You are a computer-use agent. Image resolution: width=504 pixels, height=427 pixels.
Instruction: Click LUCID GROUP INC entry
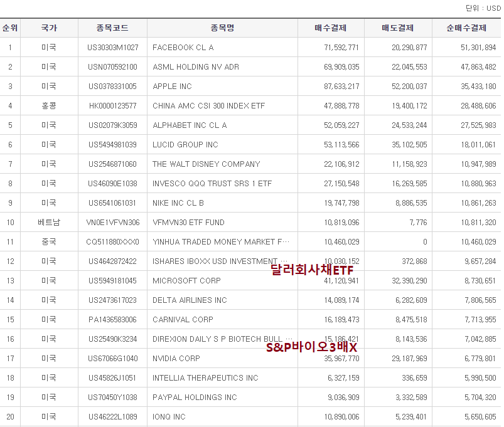(185, 144)
